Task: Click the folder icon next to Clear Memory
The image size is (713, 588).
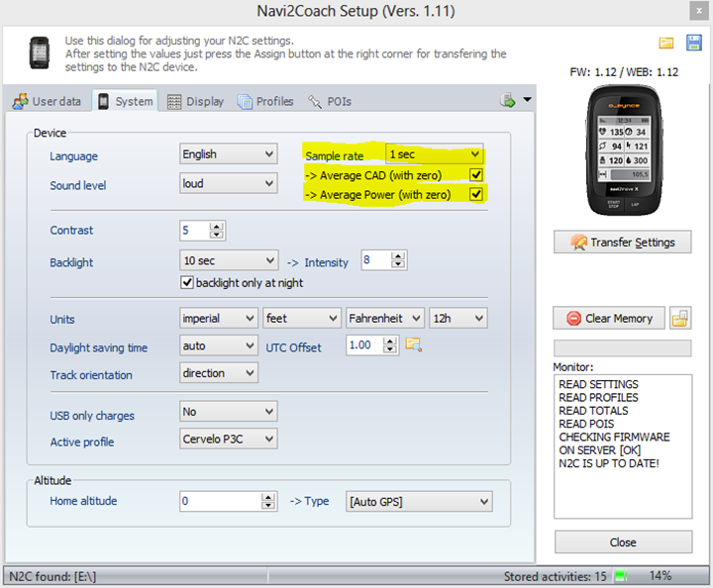Action: click(x=680, y=318)
